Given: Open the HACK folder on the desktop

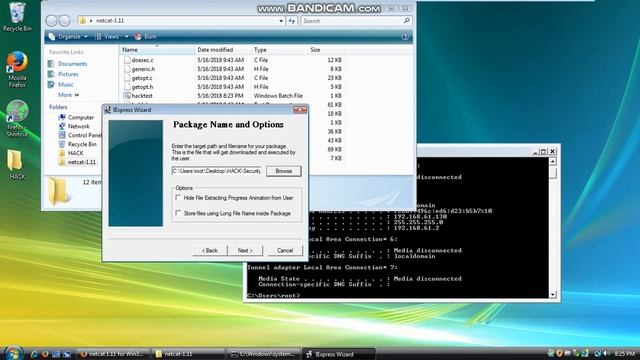Looking at the screenshot, I should [16, 164].
